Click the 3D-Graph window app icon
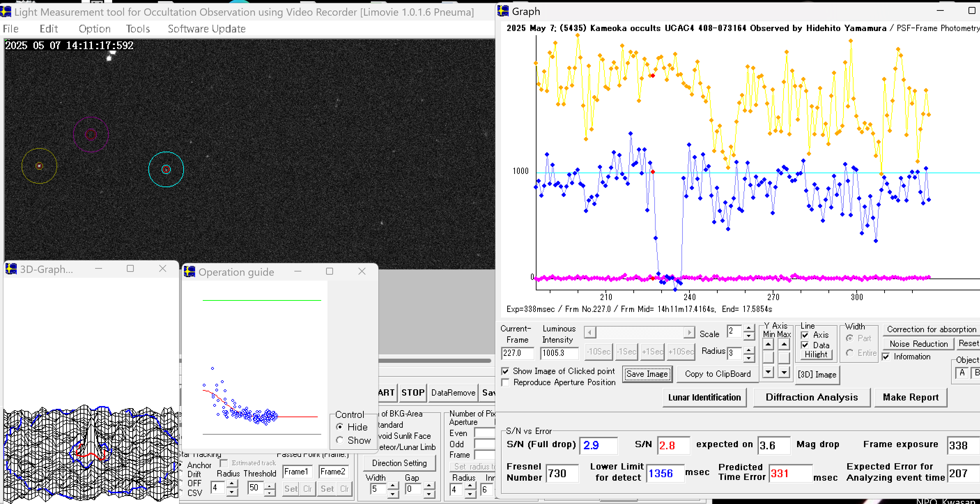The height and width of the screenshot is (504, 980). 11,269
